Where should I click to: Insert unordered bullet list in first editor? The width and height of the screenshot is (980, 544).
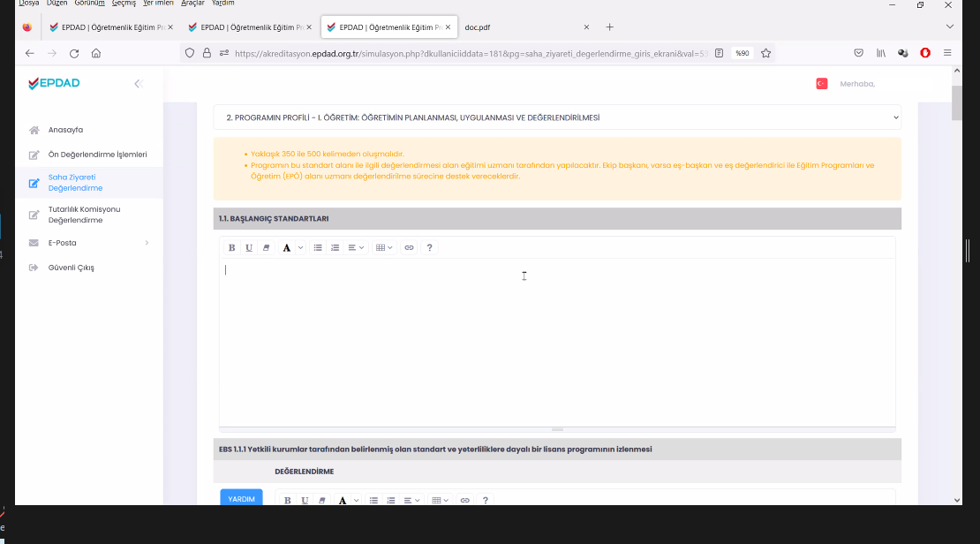(x=318, y=248)
